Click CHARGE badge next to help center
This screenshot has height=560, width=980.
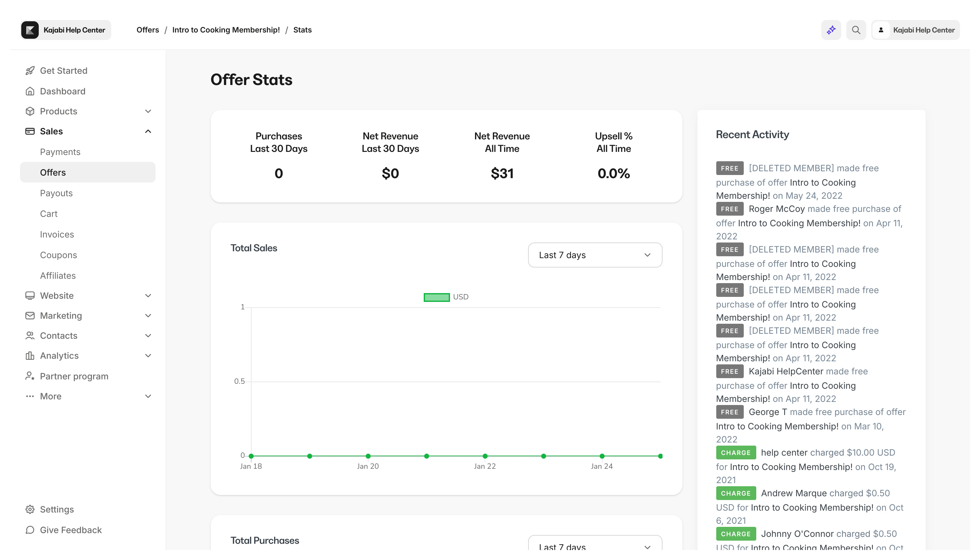click(736, 453)
